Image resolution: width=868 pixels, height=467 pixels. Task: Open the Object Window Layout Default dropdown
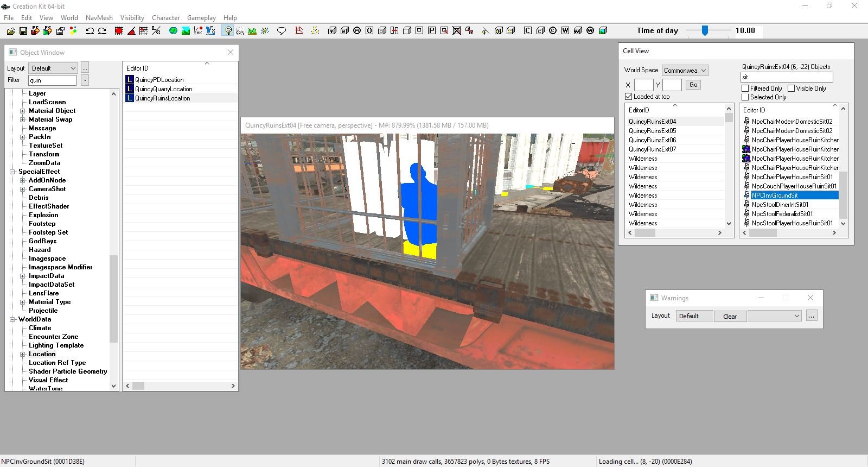pyautogui.click(x=54, y=68)
